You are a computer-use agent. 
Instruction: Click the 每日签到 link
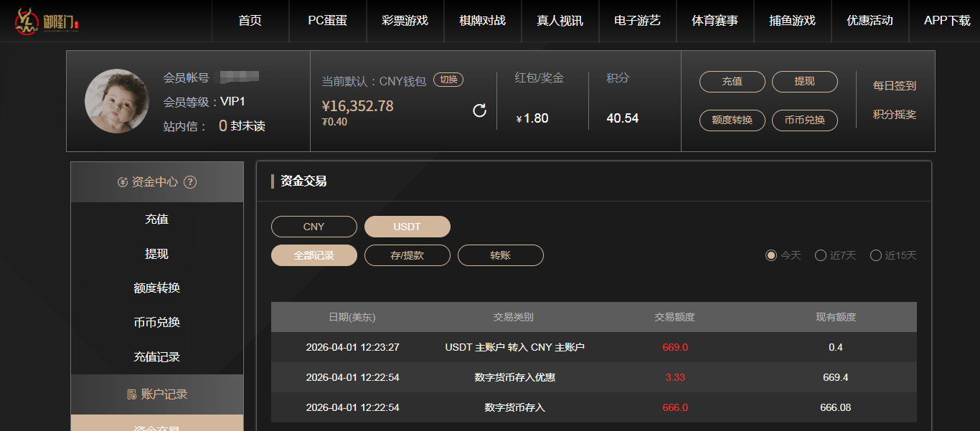coord(894,86)
